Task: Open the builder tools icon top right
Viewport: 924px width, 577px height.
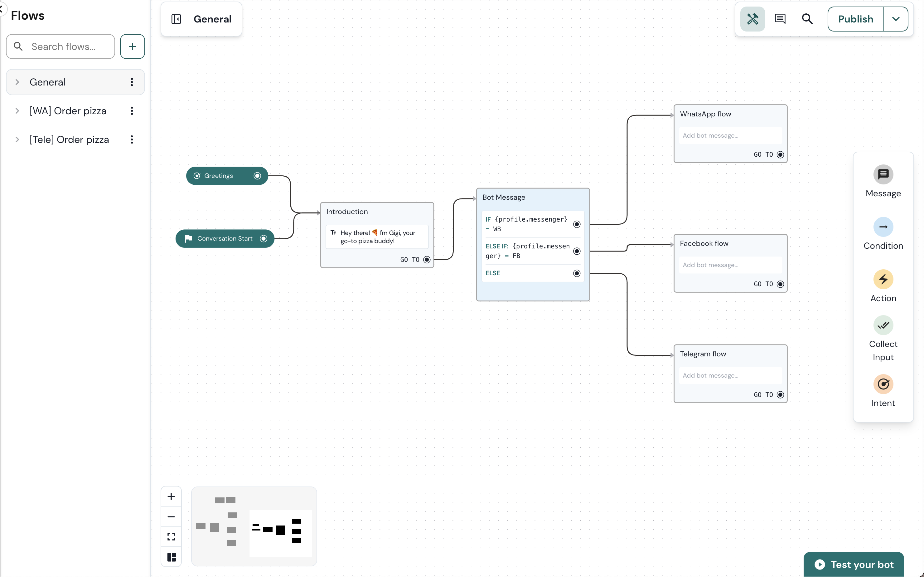Action: tap(752, 19)
